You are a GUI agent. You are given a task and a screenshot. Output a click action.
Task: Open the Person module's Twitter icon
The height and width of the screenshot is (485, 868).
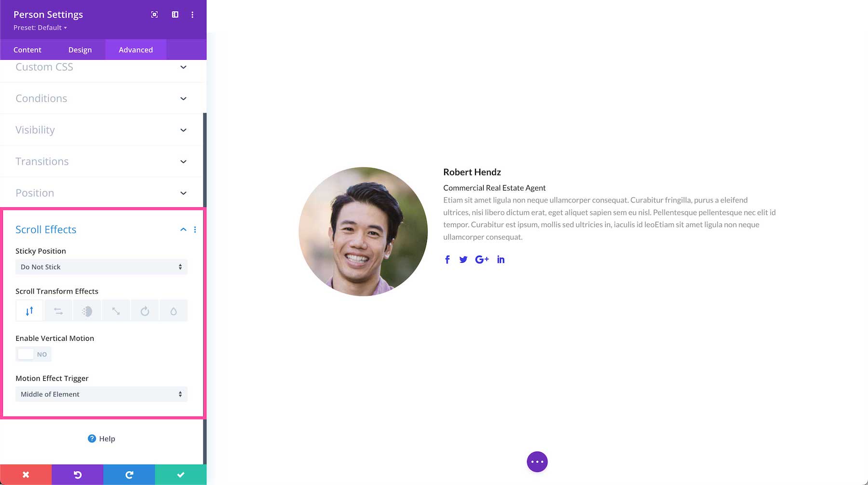pos(463,259)
